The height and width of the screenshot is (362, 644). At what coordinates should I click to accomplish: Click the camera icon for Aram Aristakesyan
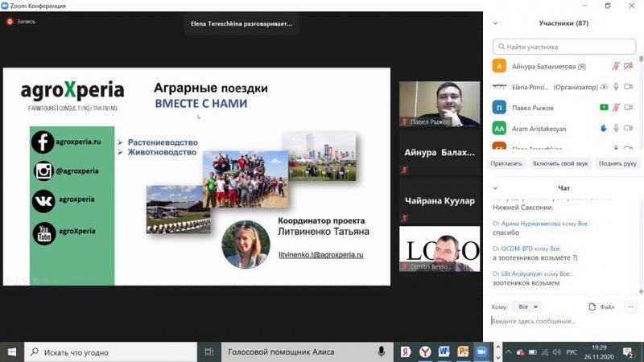pyautogui.click(x=629, y=128)
